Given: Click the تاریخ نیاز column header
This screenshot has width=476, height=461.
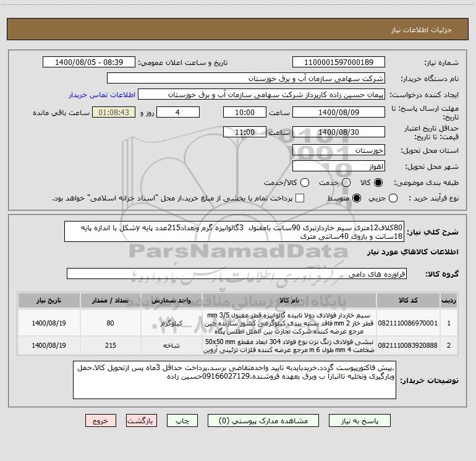Looking at the screenshot, I should (49, 301).
